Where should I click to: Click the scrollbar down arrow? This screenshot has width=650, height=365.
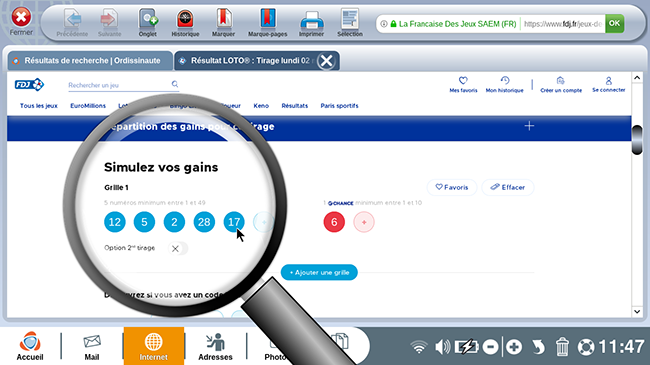637,311
